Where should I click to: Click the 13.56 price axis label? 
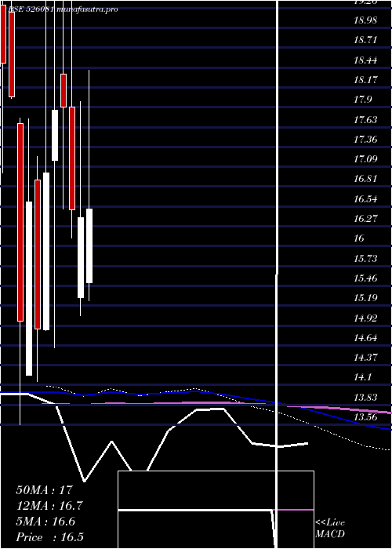click(x=365, y=417)
